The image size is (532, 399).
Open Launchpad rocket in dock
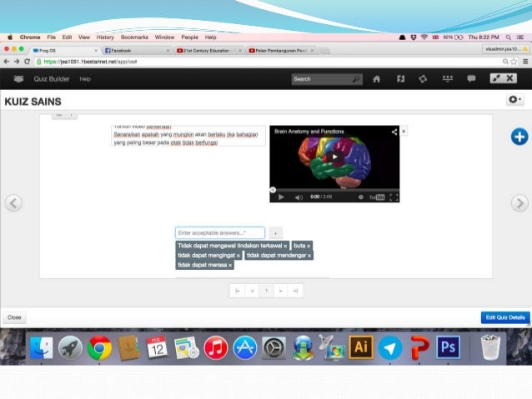[x=70, y=348]
